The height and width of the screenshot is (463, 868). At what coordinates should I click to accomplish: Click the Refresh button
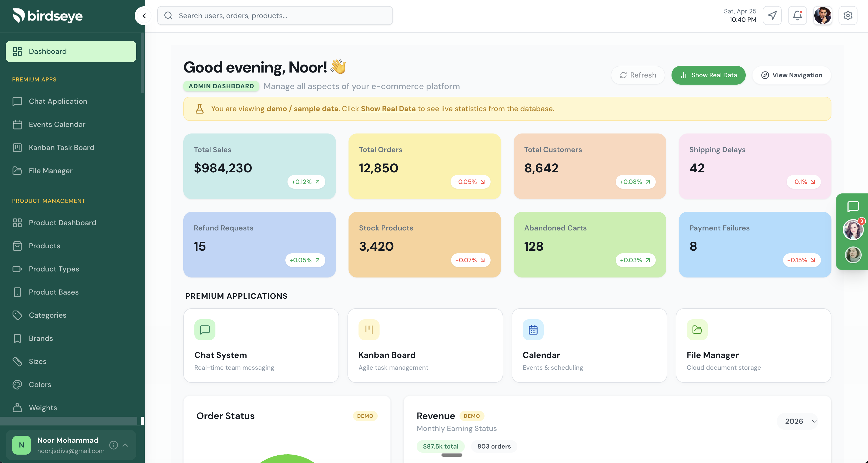pos(638,75)
